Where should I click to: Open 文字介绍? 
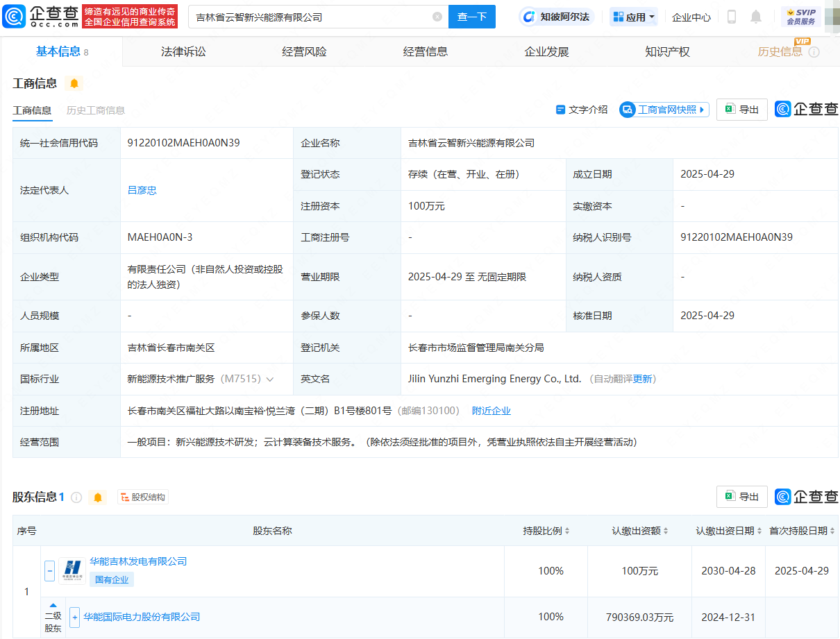[582, 110]
